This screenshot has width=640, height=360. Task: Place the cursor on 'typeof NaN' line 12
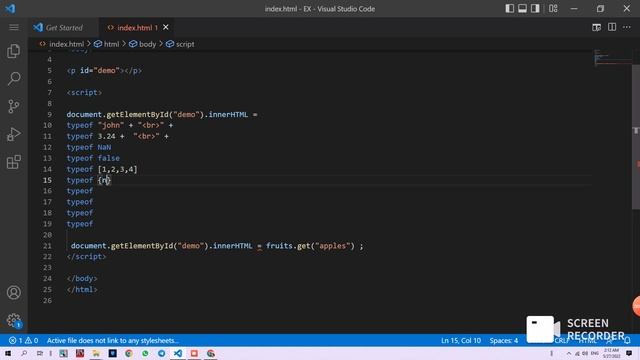tap(89, 147)
